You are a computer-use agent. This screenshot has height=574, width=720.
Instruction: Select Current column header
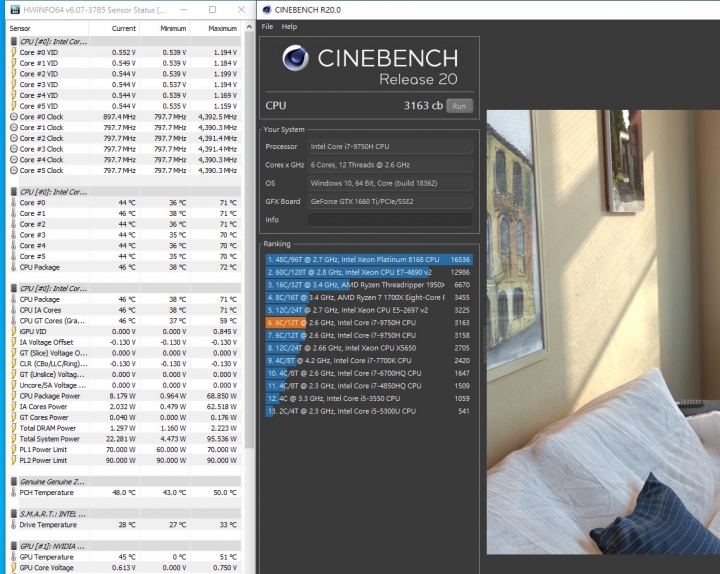[x=124, y=28]
